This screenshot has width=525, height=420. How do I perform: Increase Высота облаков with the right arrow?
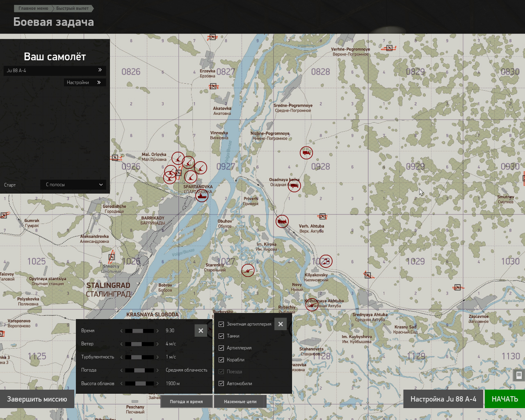[157, 383]
